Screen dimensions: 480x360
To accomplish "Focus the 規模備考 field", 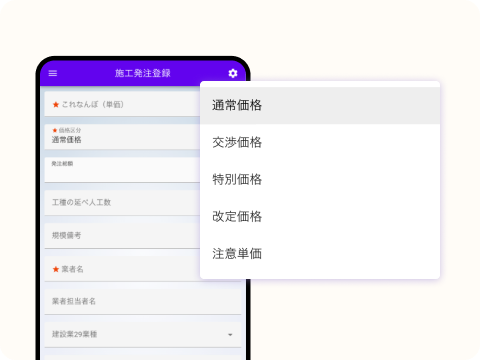I will click(x=122, y=236).
